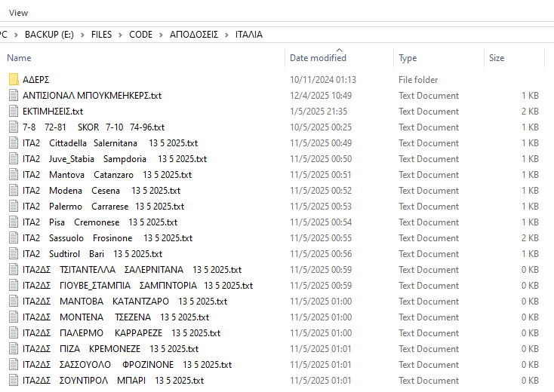Click the ΑΝΤΙΣΙΟΝΑΛ ΜΠΟΥΚΜΕΗΚΕΡΣ.txt file icon

point(14,96)
